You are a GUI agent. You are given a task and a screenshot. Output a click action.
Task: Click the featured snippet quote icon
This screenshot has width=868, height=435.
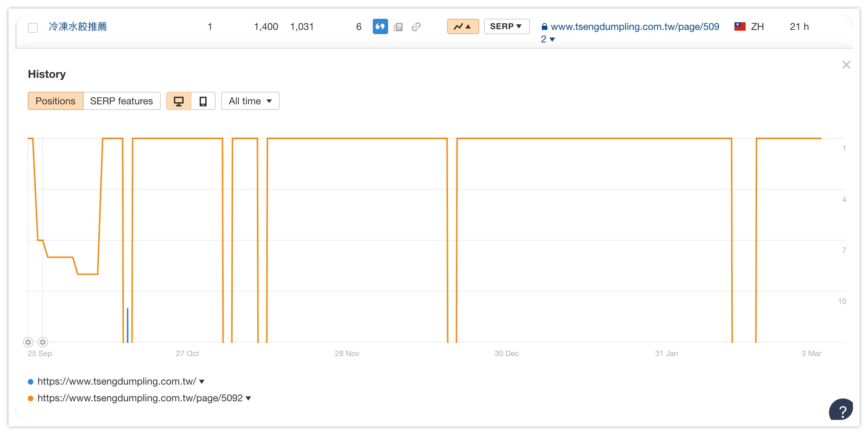click(380, 26)
